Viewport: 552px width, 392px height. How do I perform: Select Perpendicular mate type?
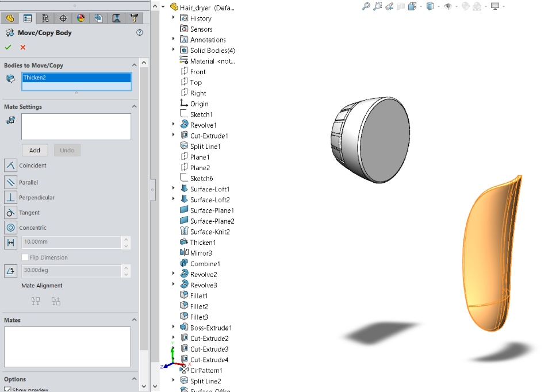(10, 197)
